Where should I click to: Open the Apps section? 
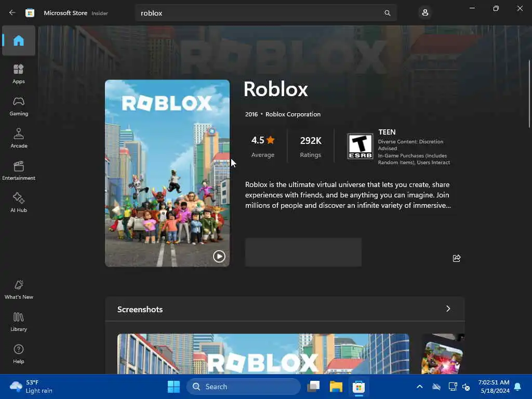[x=19, y=74]
